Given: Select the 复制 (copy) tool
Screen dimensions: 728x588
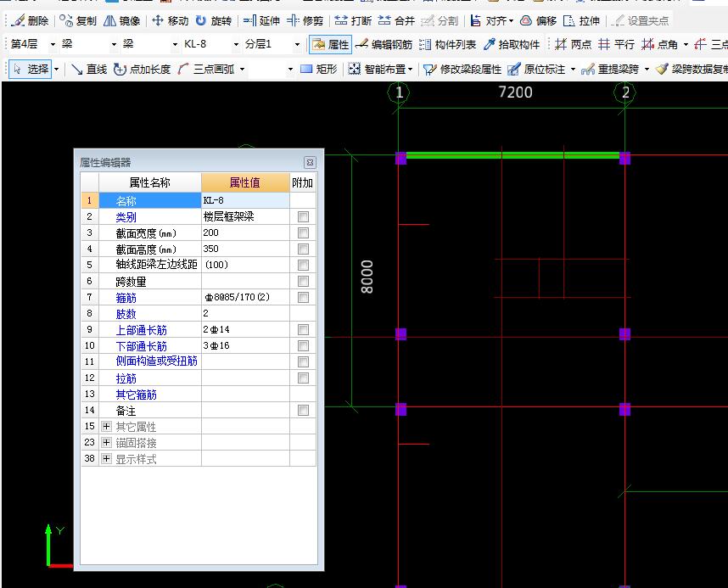Looking at the screenshot, I should [78, 20].
